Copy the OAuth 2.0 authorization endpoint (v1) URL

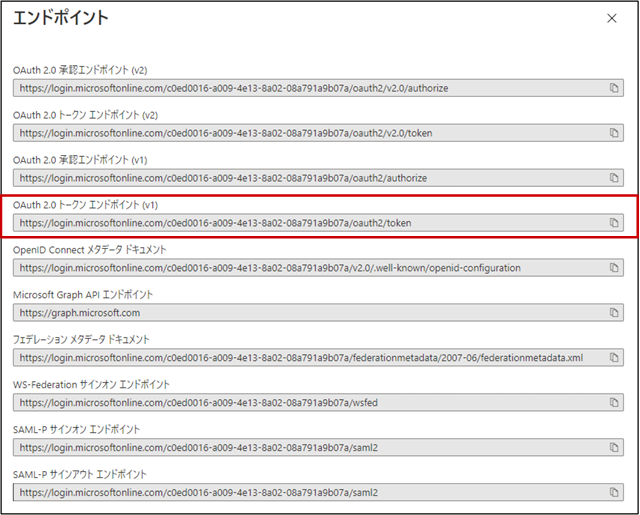click(614, 178)
